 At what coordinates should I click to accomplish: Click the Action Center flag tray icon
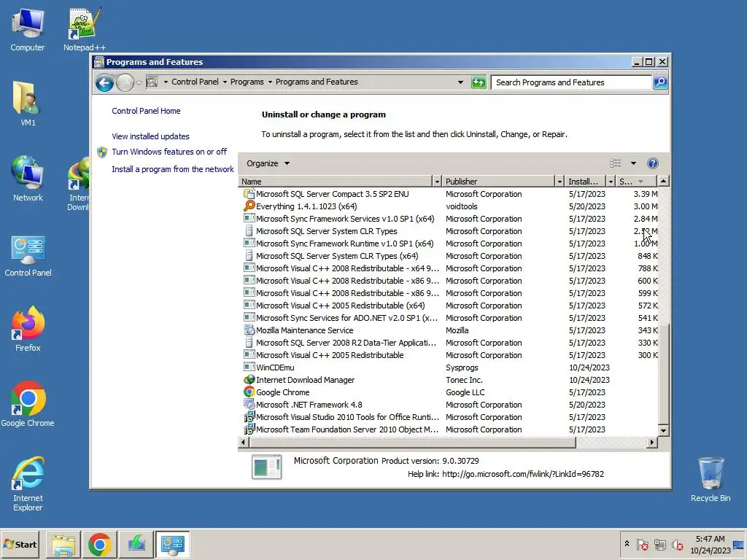pos(642,544)
